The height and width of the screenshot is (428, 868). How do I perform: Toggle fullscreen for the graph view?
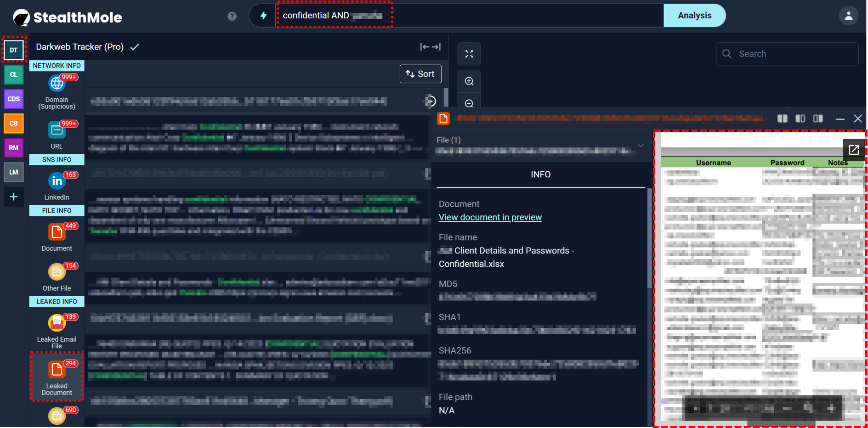(x=469, y=54)
